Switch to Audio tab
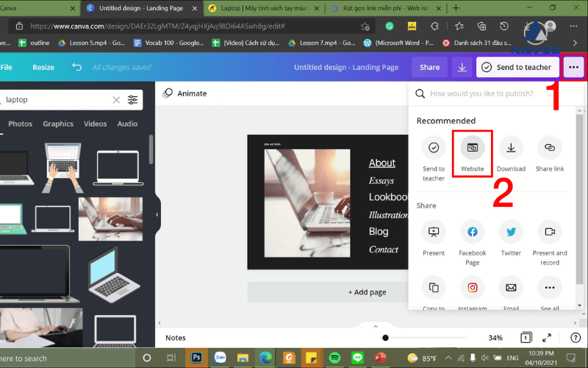Viewport: 588px width, 368px height. (127, 124)
